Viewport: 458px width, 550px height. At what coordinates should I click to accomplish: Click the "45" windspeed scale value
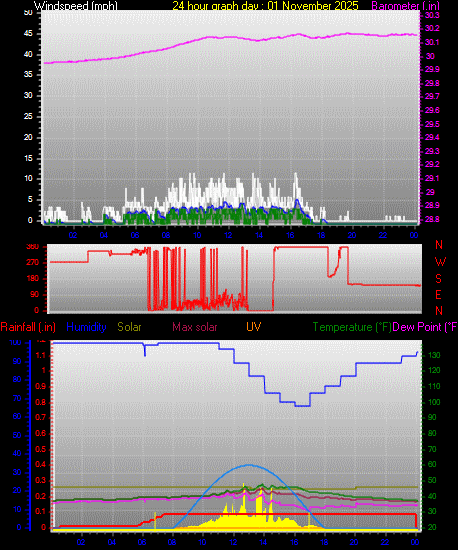coord(28,34)
